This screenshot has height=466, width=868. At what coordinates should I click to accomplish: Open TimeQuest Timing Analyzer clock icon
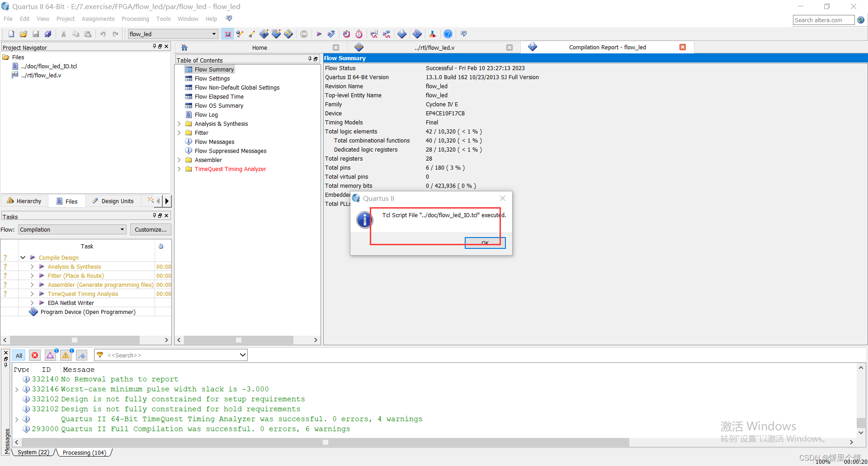coord(346,34)
